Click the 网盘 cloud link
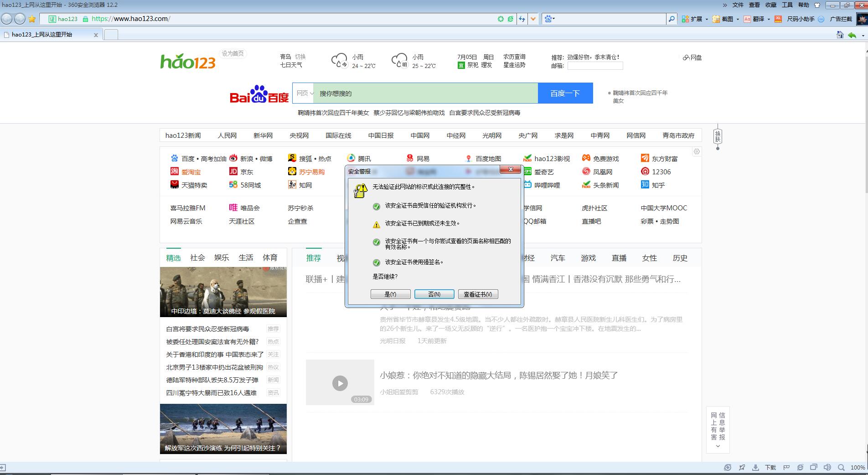The image size is (868, 475). tap(692, 57)
